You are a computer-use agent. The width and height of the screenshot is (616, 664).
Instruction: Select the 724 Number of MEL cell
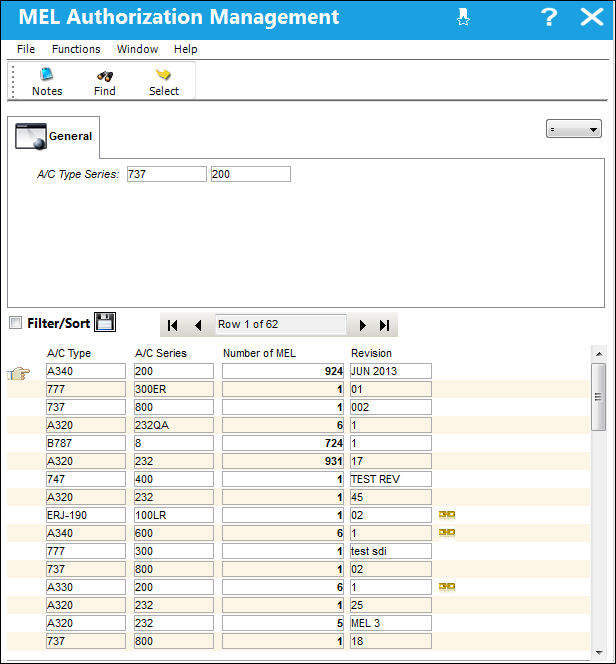[x=283, y=443]
